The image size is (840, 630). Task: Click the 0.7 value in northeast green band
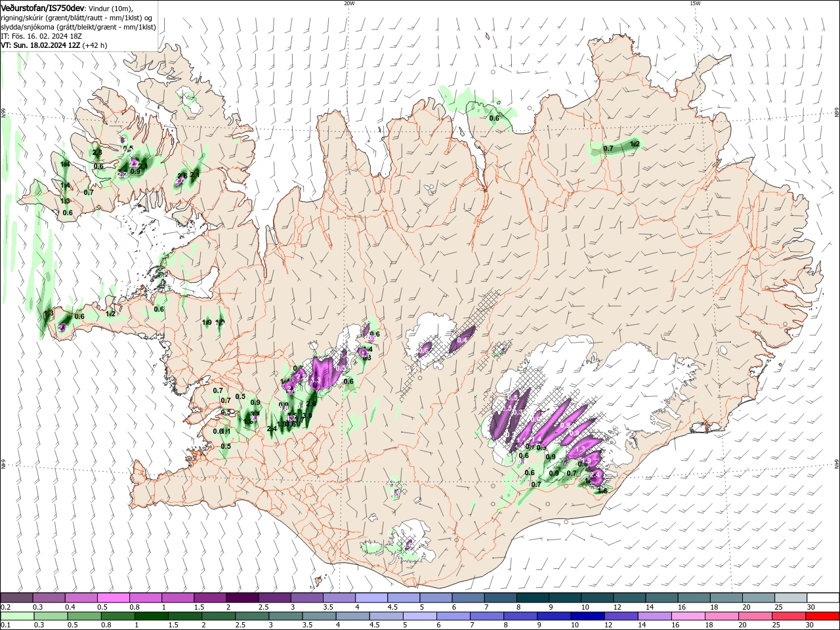tap(608, 149)
